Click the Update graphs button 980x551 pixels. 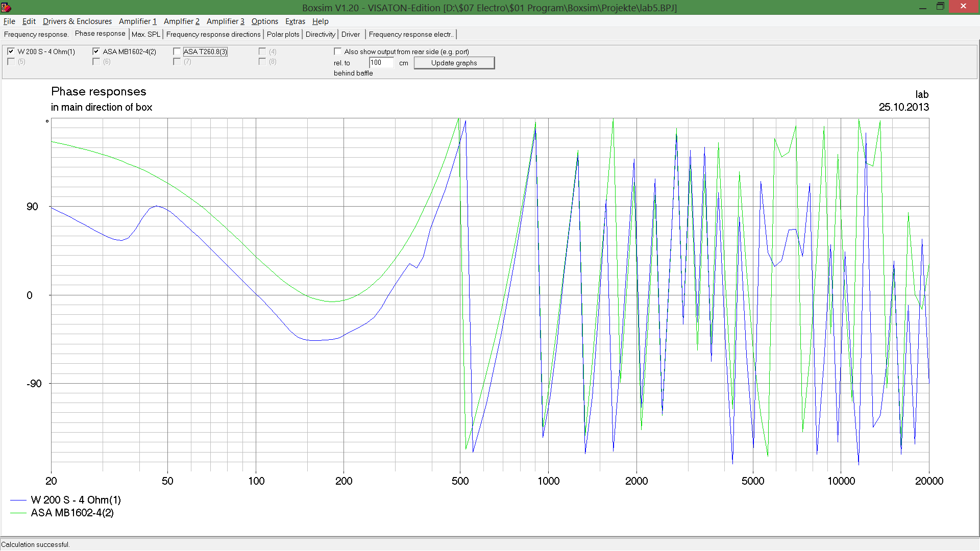(x=454, y=63)
